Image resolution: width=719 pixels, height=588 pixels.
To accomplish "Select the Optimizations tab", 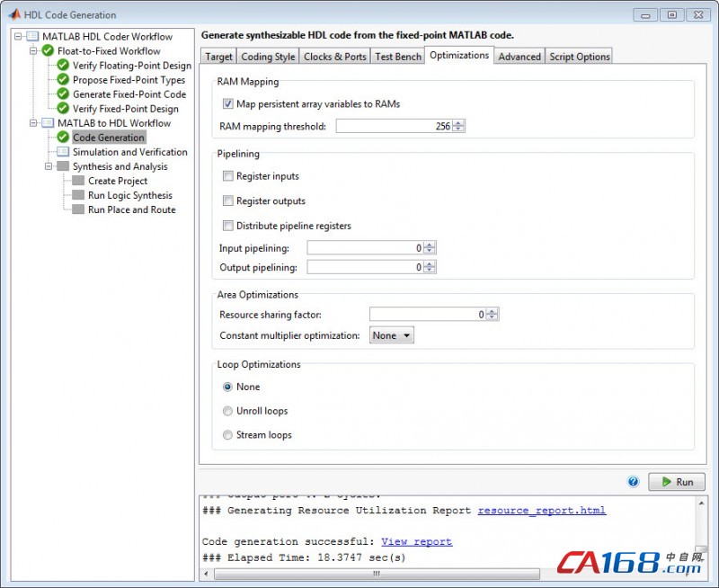I will 459,55.
